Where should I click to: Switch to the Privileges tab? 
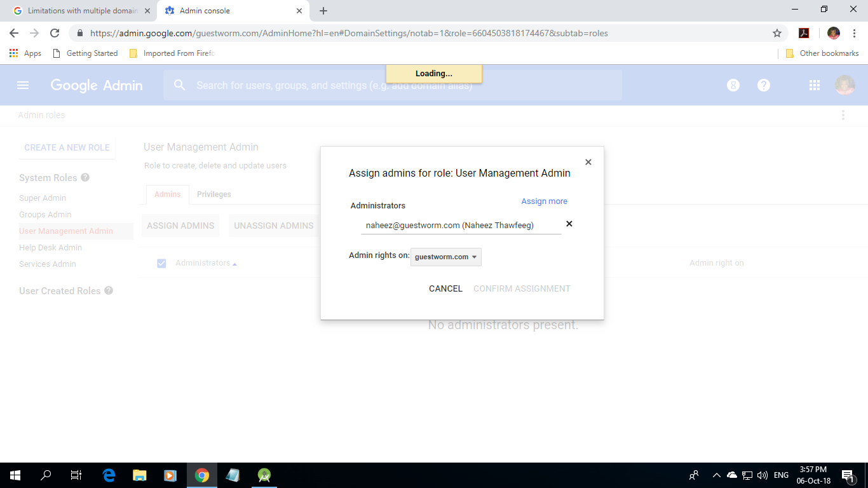[214, 194]
